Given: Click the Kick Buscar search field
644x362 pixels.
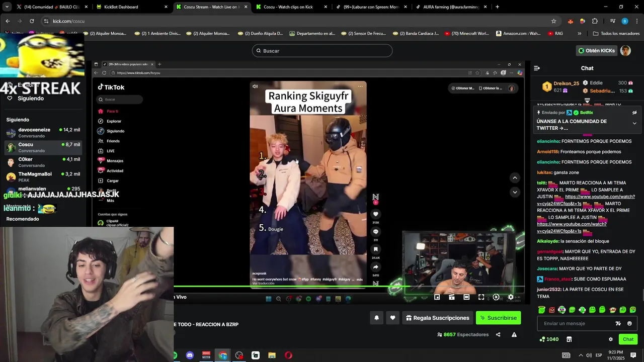Looking at the screenshot, I should click(x=322, y=51).
